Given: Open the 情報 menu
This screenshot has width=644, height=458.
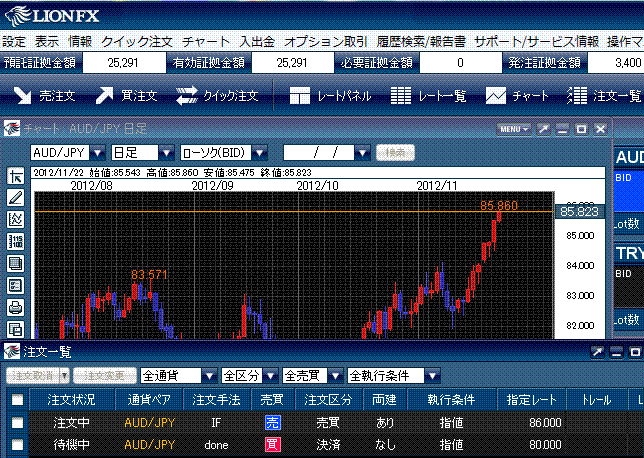Looking at the screenshot, I should pyautogui.click(x=80, y=41).
